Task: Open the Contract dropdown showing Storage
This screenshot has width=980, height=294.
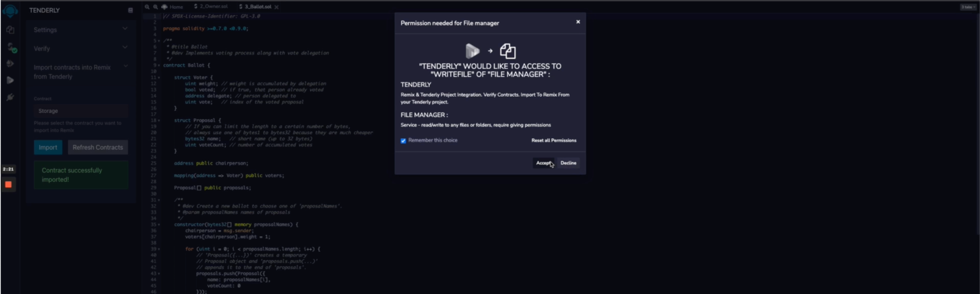Action: click(x=81, y=110)
